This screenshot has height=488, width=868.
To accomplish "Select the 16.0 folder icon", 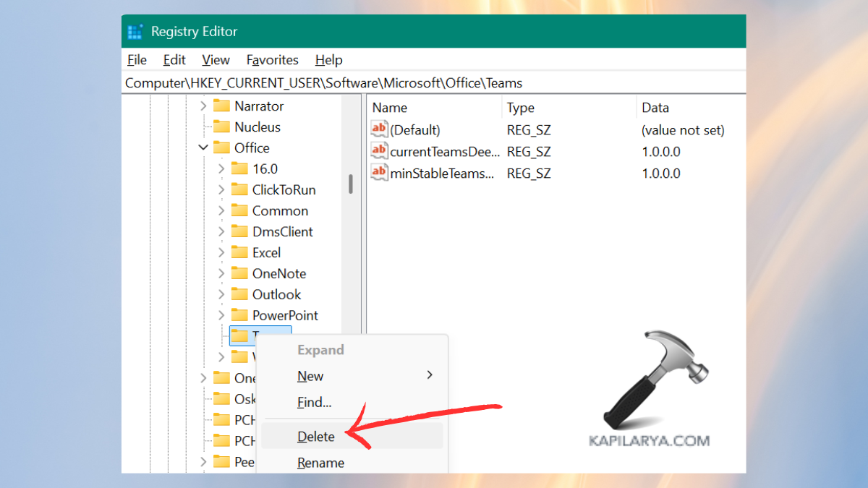I will coord(239,169).
